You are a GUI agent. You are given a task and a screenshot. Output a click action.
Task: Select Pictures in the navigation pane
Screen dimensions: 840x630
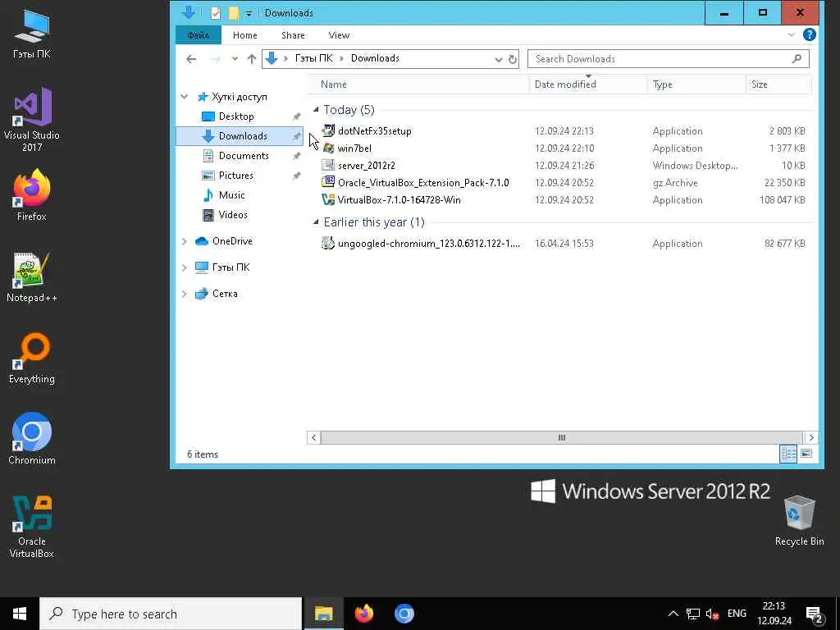click(x=235, y=176)
